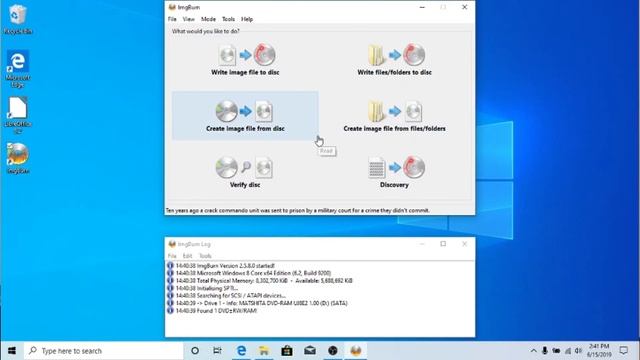
Task: Open the Windows Start menu
Action: (12, 351)
